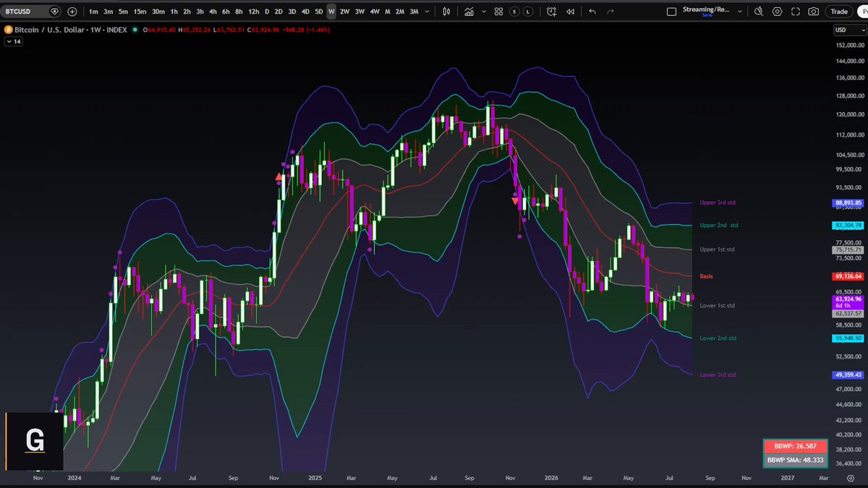This screenshot has height=488, width=868.
Task: Click the 88,893.85 upper band price label
Action: [x=848, y=203]
